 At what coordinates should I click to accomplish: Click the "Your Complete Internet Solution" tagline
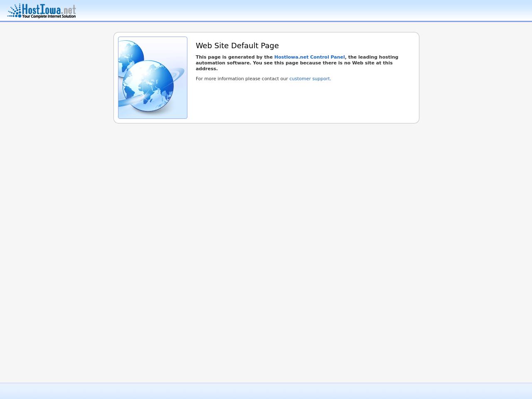pos(49,16)
